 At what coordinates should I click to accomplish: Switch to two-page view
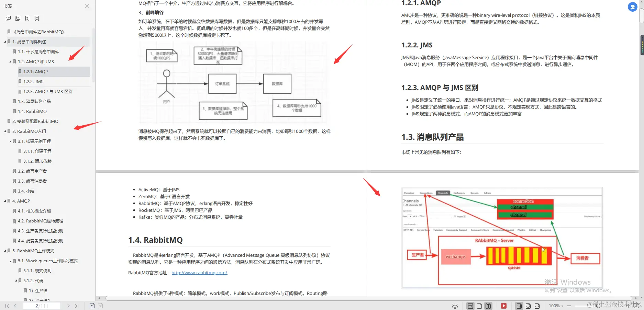tap(488, 306)
